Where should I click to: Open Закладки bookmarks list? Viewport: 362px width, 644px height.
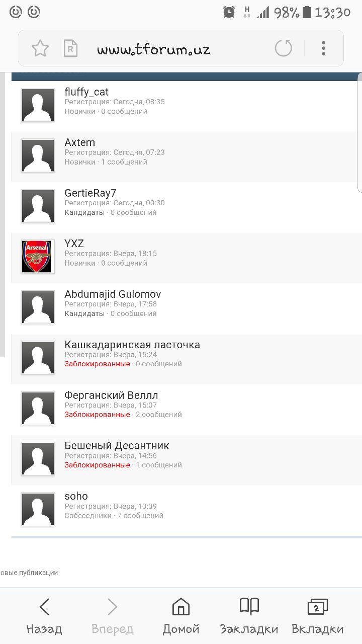(x=249, y=615)
